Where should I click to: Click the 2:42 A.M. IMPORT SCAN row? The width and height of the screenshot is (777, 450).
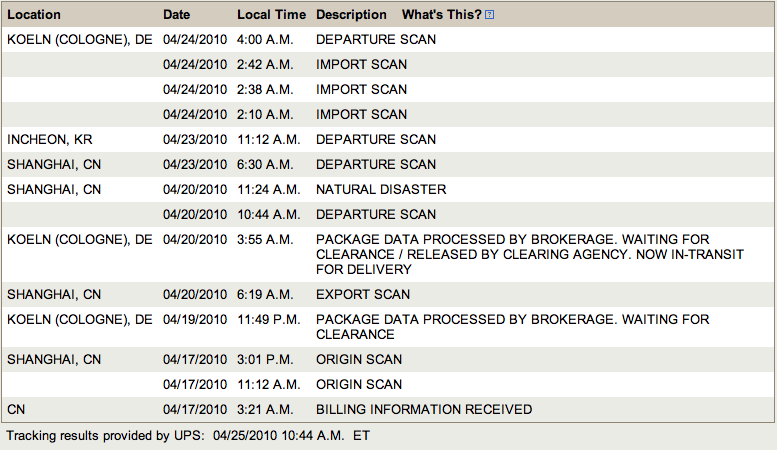tap(388, 64)
